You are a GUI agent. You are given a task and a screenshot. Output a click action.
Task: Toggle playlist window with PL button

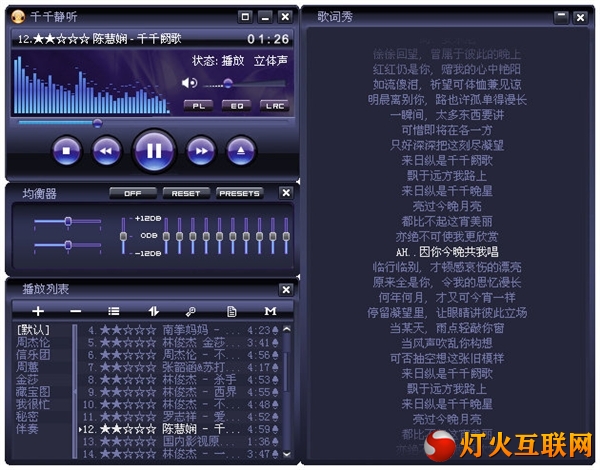click(x=198, y=106)
